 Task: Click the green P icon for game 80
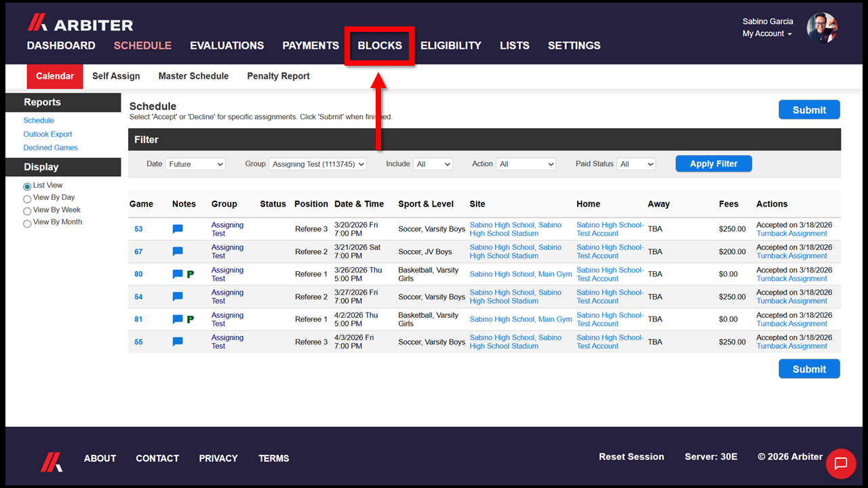pos(191,274)
